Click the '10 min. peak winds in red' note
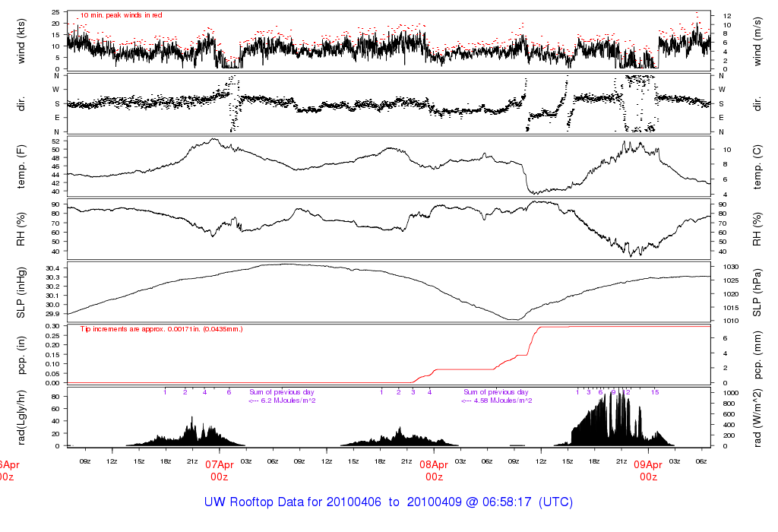The image size is (778, 532). pos(122,15)
